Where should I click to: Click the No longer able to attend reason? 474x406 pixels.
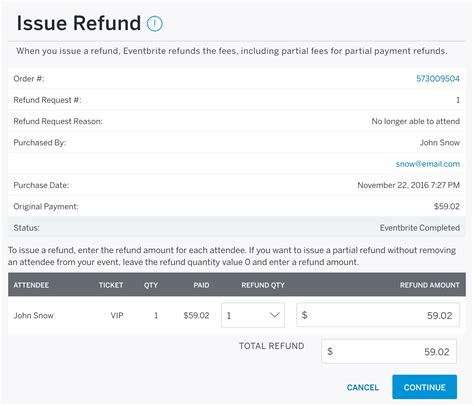click(x=416, y=121)
